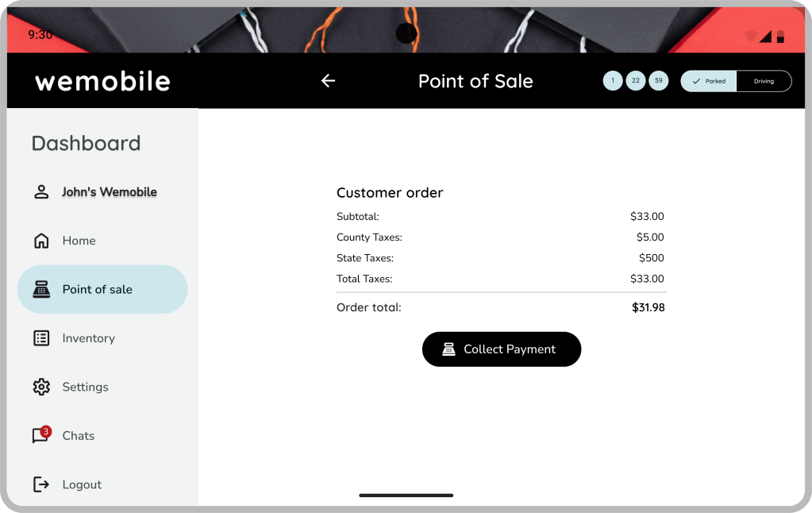Click the status bubble showing 59
The height and width of the screenshot is (513, 812).
pos(659,81)
